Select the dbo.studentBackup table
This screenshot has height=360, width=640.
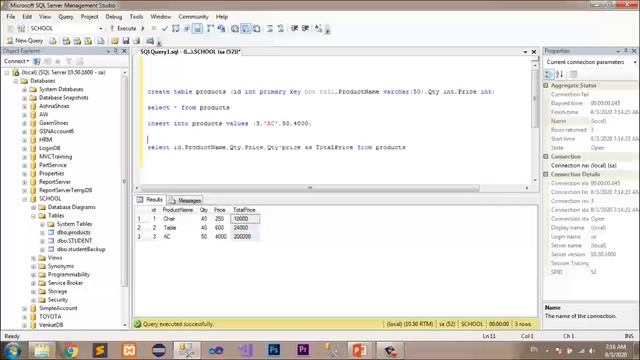[81, 249]
